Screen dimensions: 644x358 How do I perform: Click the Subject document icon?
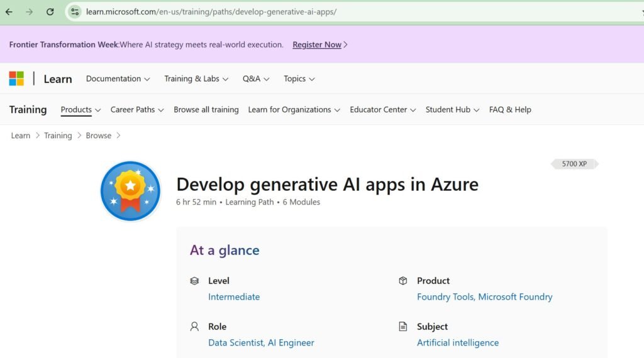pos(403,327)
